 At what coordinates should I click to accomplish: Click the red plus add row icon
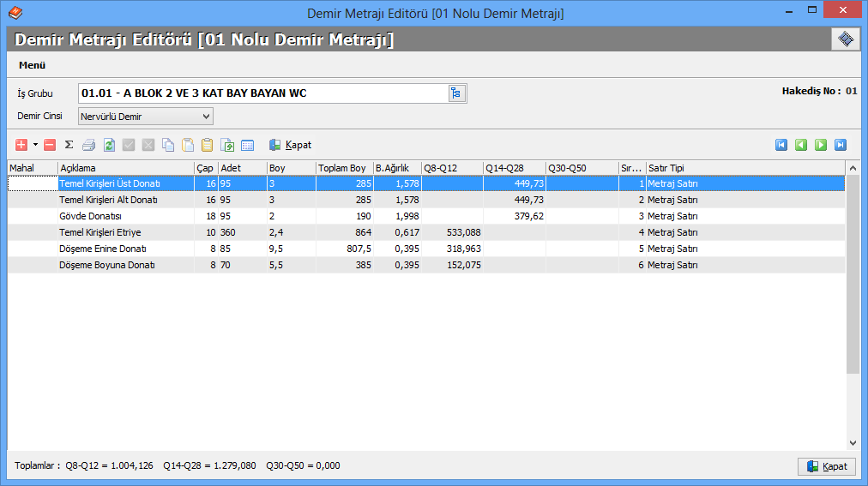coord(22,146)
